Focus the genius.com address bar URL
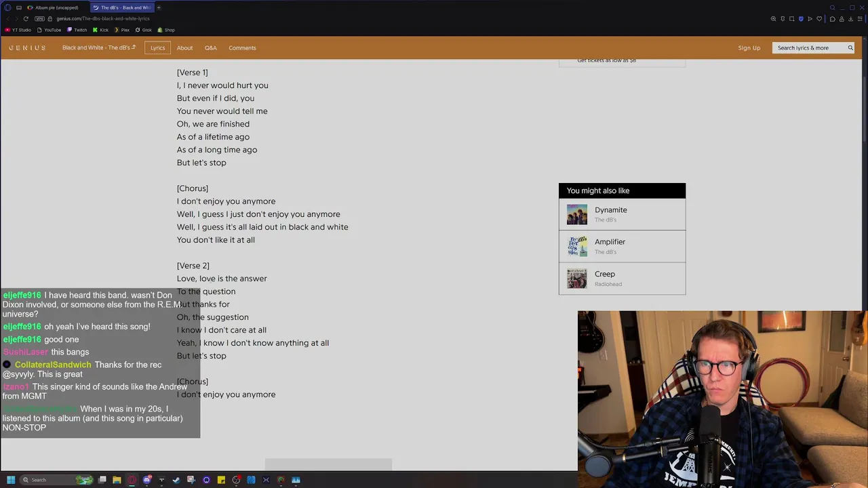 [x=103, y=18]
